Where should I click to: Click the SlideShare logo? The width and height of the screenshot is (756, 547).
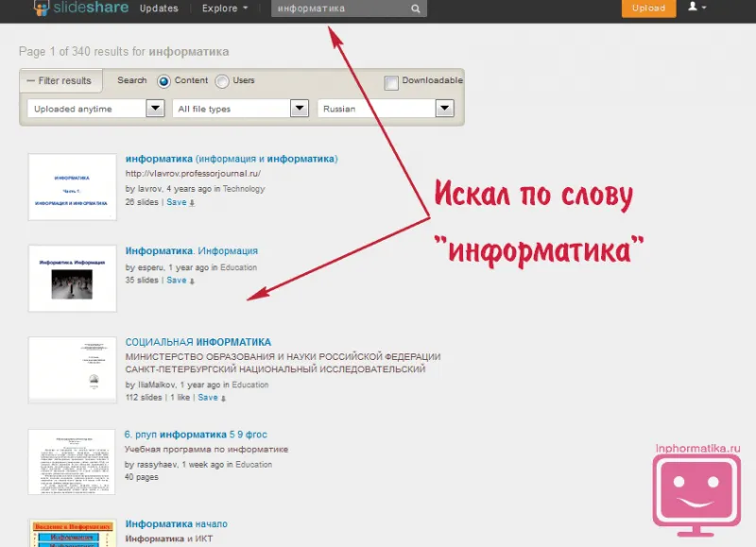81,8
